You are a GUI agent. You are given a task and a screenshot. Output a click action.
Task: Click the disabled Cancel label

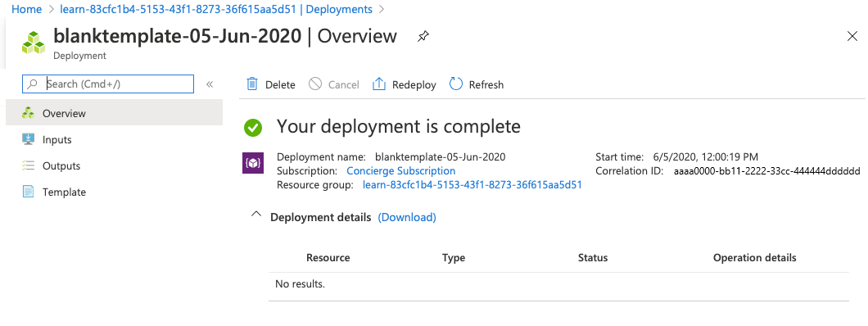point(344,84)
